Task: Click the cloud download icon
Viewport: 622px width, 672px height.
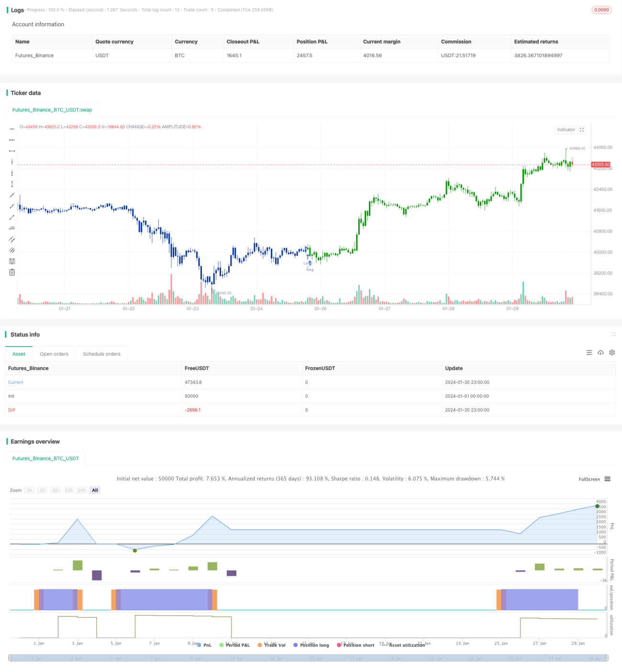Action: pos(600,353)
